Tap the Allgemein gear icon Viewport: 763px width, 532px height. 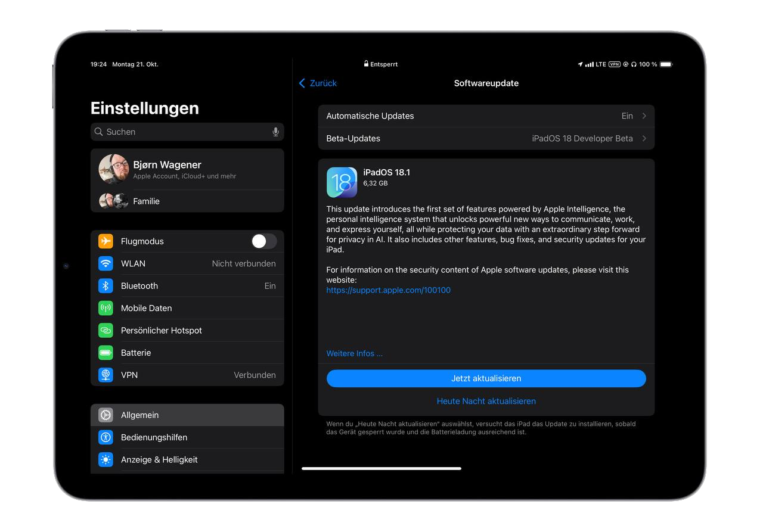pyautogui.click(x=106, y=415)
